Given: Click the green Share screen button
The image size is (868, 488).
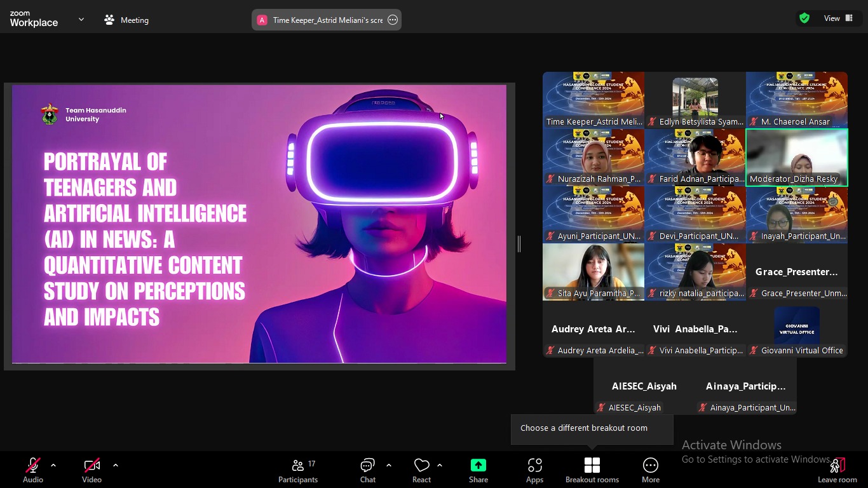Looking at the screenshot, I should click(x=478, y=465).
